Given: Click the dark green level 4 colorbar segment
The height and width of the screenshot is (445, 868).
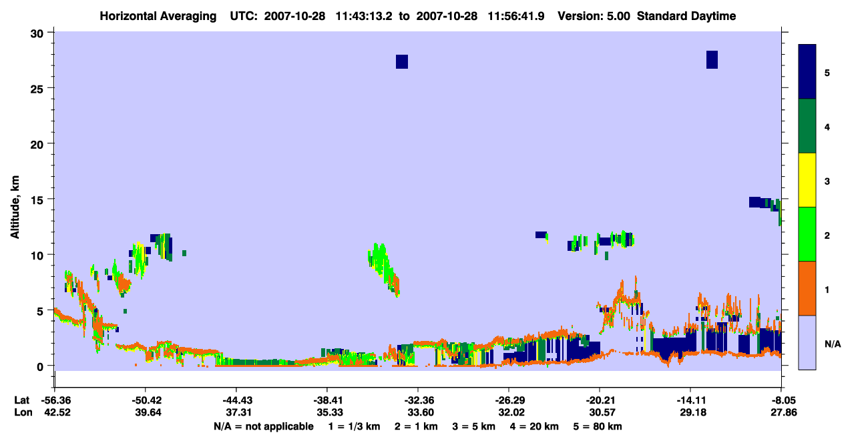Looking at the screenshot, I should pyautogui.click(x=807, y=126).
